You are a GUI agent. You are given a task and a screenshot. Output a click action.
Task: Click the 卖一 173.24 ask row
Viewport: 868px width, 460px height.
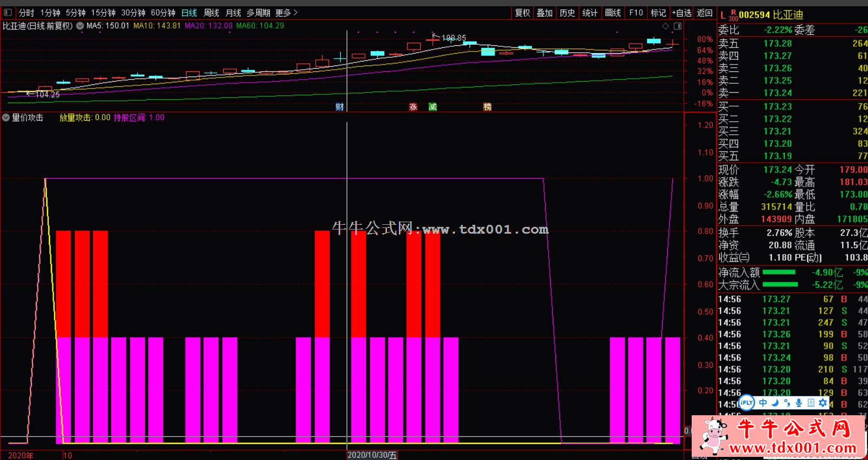tap(793, 93)
